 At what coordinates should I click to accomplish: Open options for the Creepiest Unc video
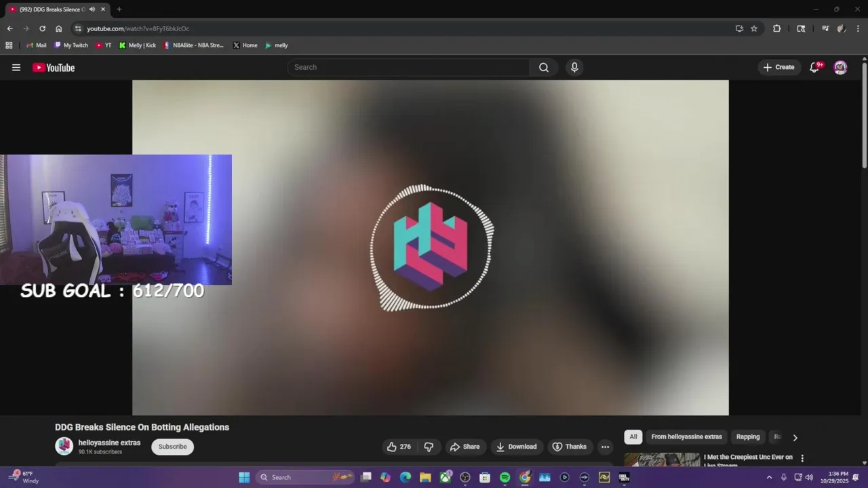coord(802,458)
